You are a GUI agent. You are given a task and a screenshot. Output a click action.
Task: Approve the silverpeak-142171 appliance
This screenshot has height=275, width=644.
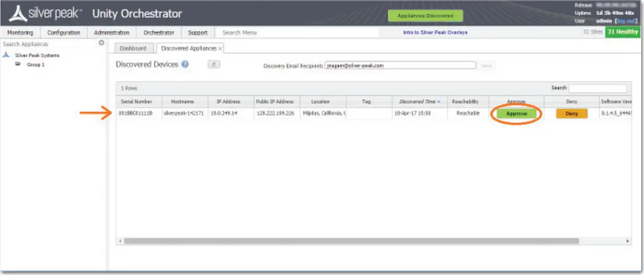tap(517, 114)
